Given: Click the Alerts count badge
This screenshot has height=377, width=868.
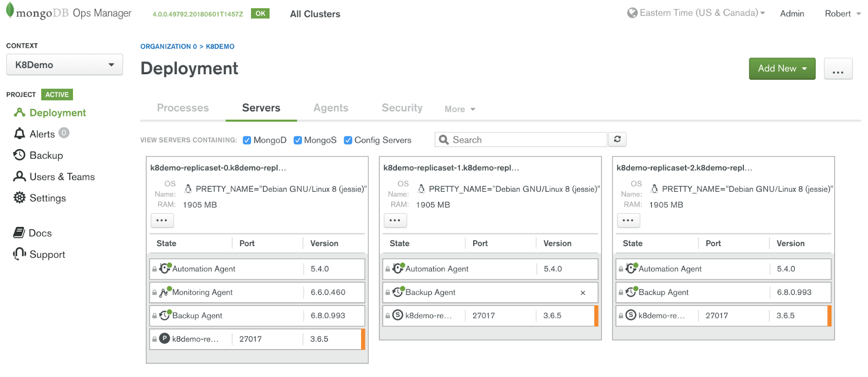Looking at the screenshot, I should pyautogui.click(x=64, y=133).
